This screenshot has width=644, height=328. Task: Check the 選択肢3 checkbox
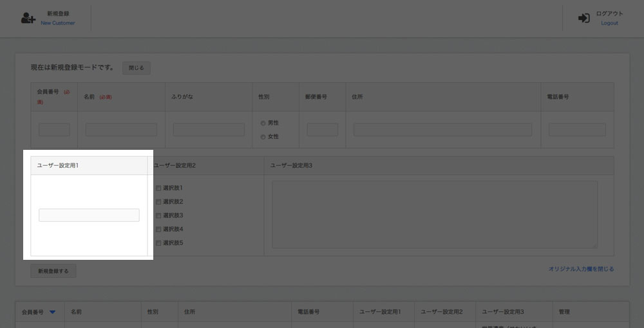click(x=158, y=215)
